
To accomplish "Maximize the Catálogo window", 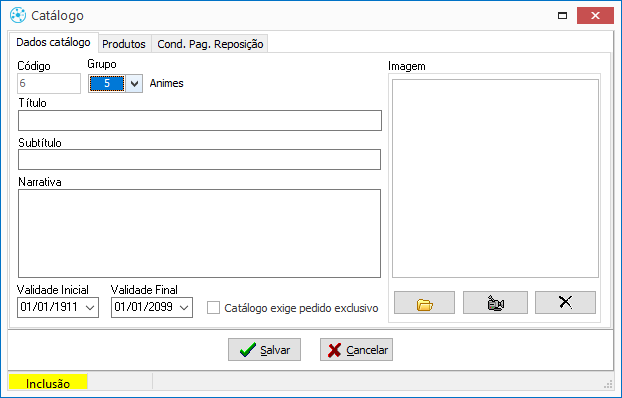I will (562, 15).
